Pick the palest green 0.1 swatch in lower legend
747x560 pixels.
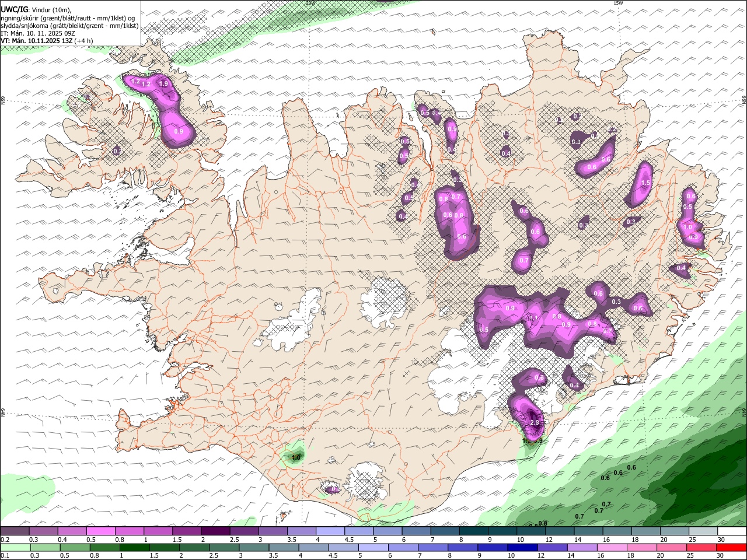coord(15,547)
